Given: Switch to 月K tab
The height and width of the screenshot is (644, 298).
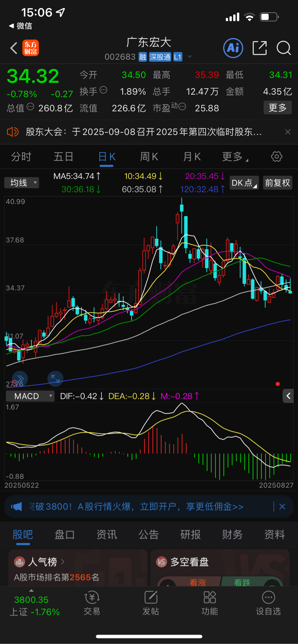Looking at the screenshot, I should click(x=192, y=157).
